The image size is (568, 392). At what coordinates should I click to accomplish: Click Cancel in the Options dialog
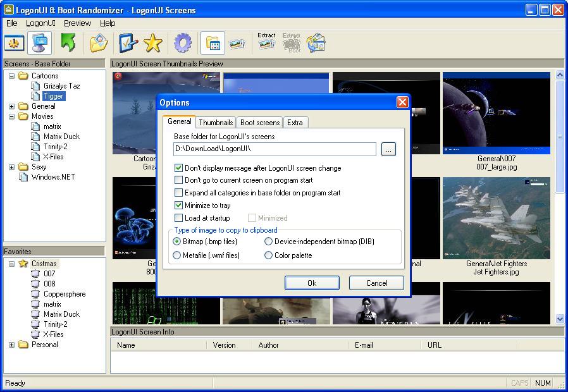[376, 283]
